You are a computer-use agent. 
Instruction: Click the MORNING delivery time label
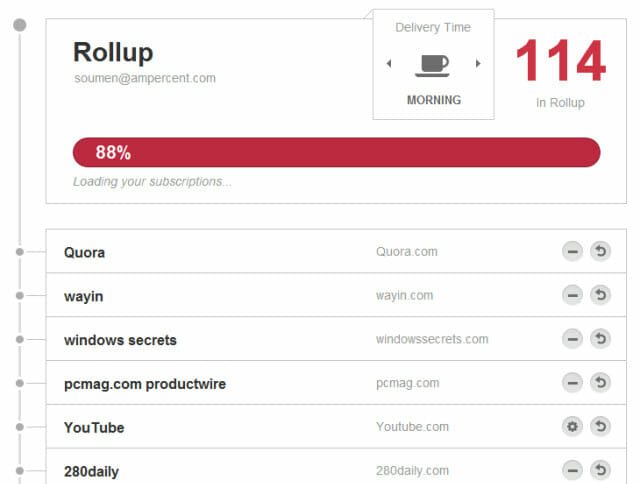pyautogui.click(x=434, y=100)
